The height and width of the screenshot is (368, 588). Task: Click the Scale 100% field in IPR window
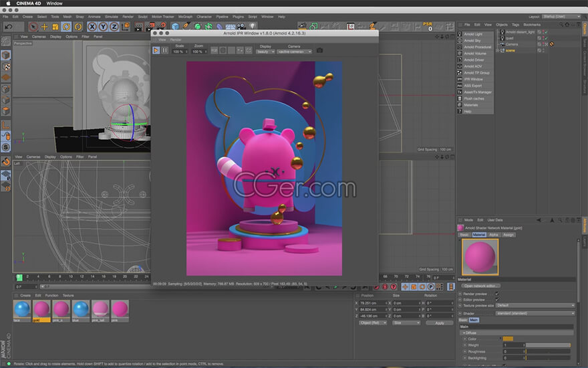pos(179,52)
